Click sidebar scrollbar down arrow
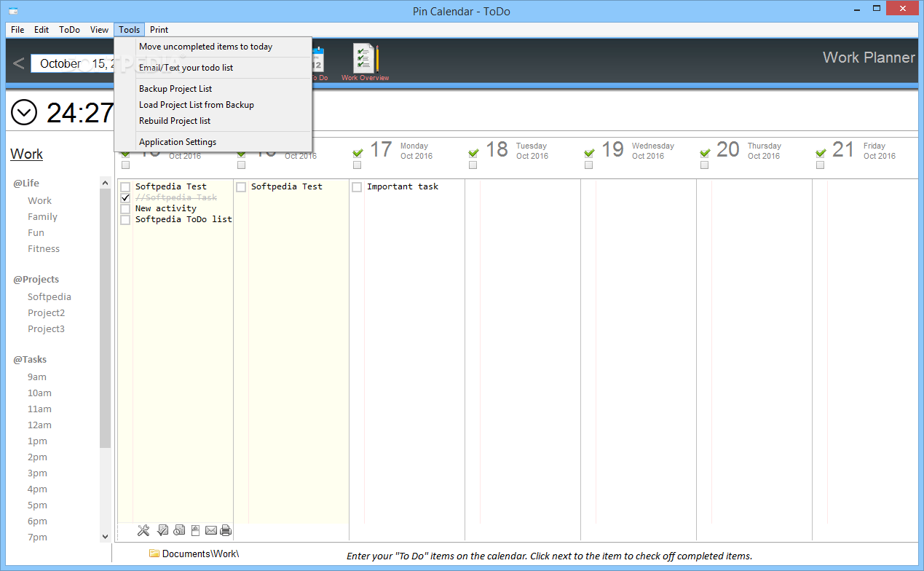924x571 pixels. click(105, 537)
